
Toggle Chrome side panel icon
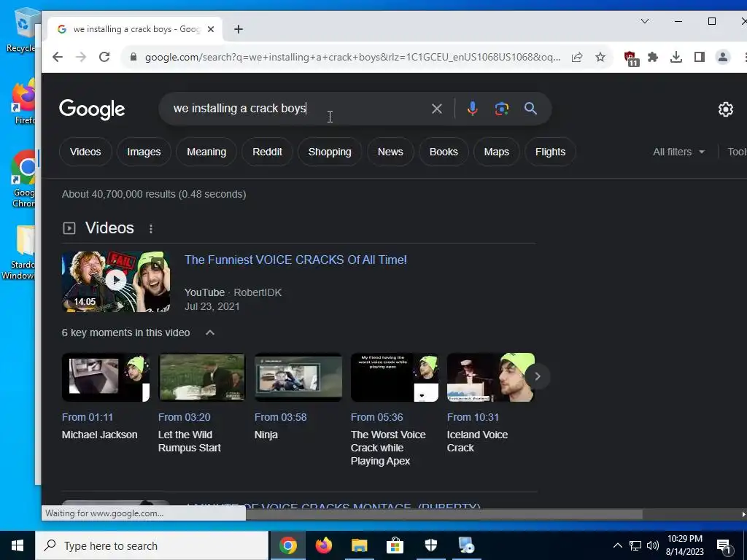[x=700, y=57]
